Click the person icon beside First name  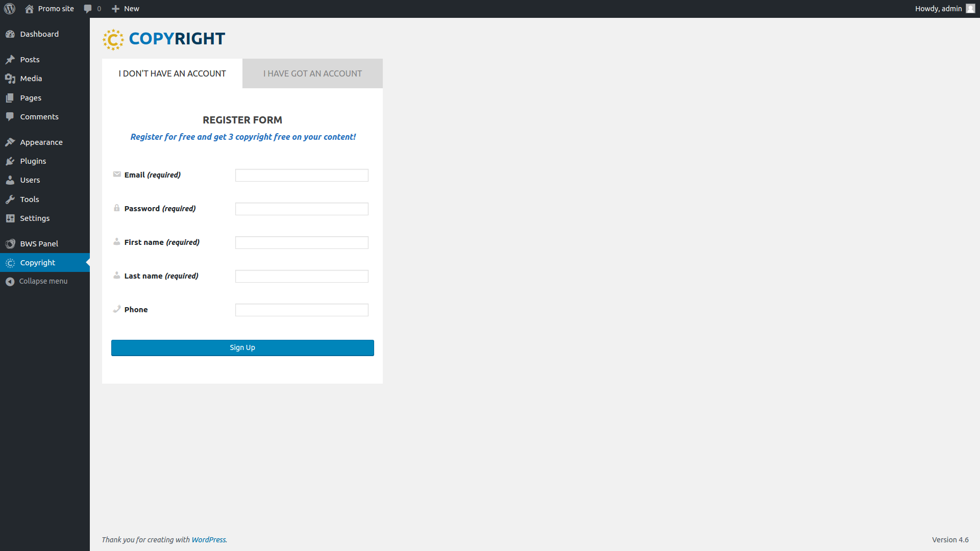[117, 242]
